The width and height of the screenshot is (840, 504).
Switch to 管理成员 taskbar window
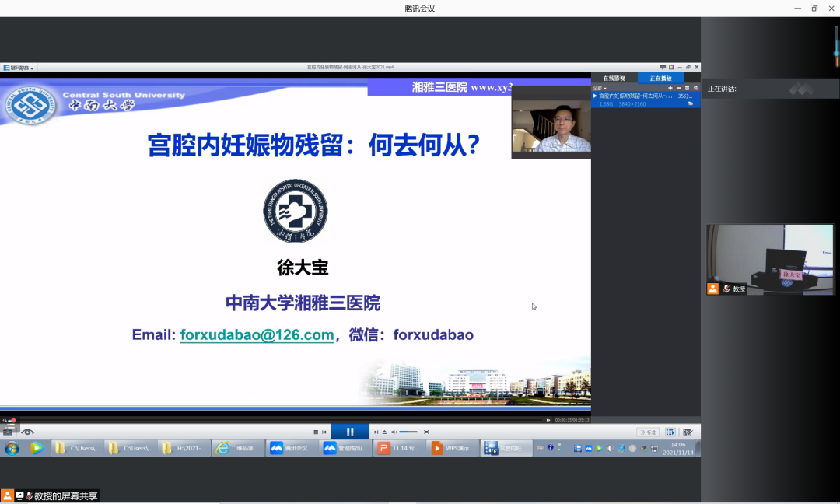click(345, 448)
